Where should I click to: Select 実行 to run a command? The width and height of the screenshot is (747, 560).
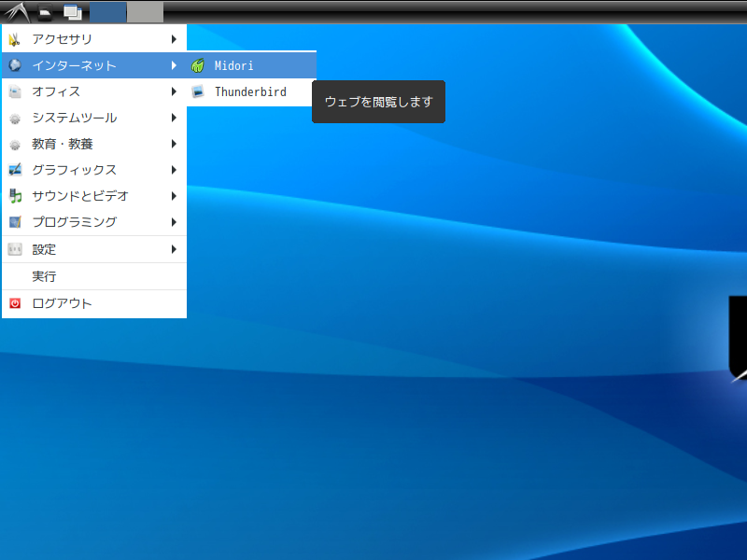[94, 276]
